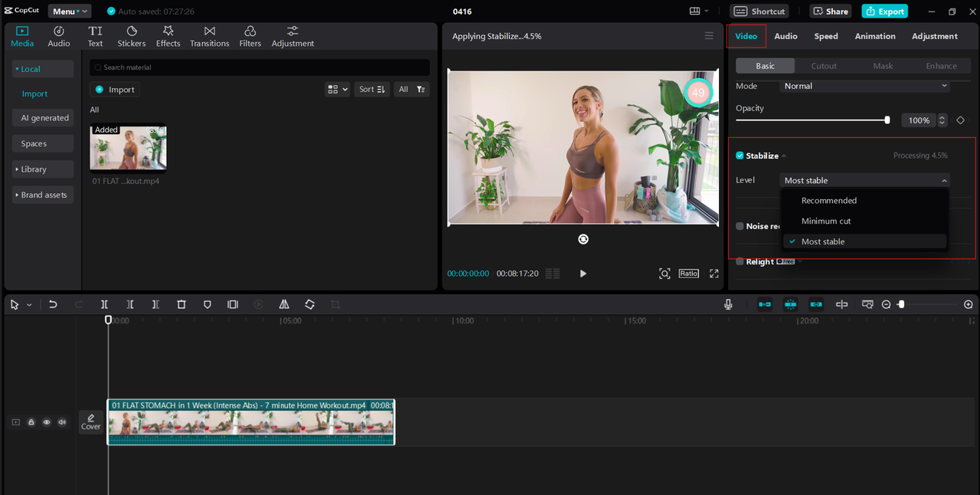This screenshot has height=495, width=980.
Task: Click the Delete left split tool
Action: point(130,304)
